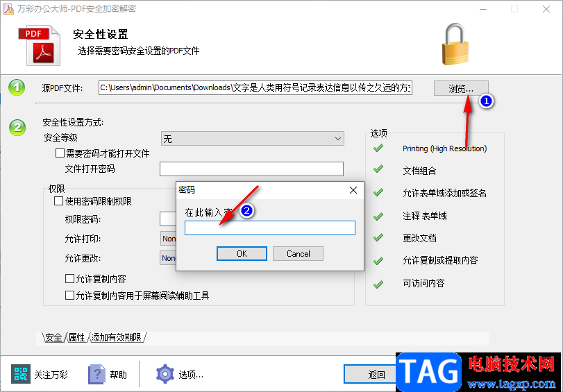
Task: Open the 允许更改 dropdown
Action: click(x=168, y=258)
